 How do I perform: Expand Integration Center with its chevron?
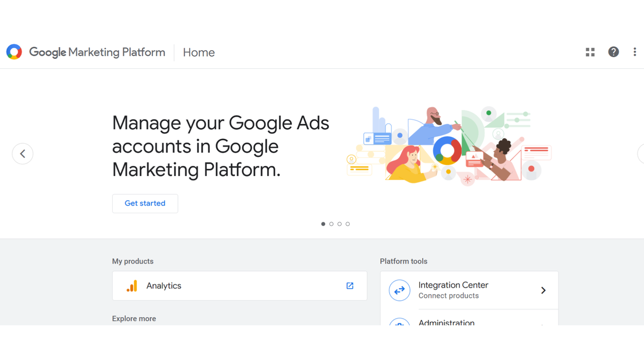[x=543, y=290]
